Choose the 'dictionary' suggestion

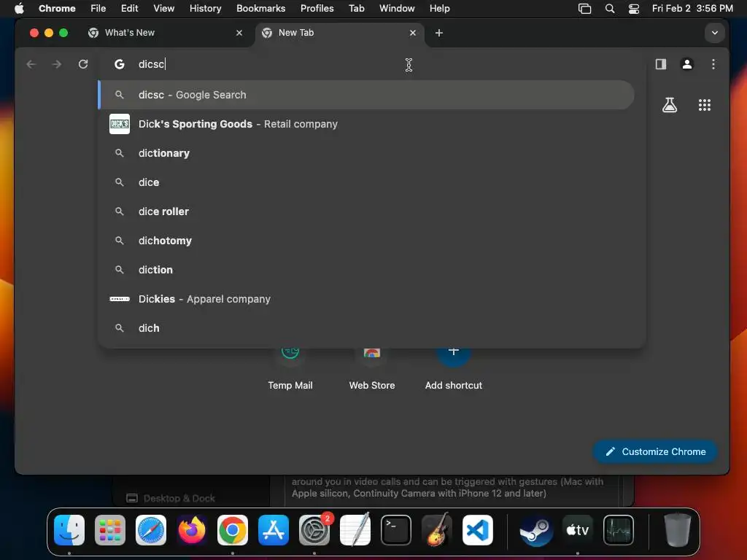point(366,153)
